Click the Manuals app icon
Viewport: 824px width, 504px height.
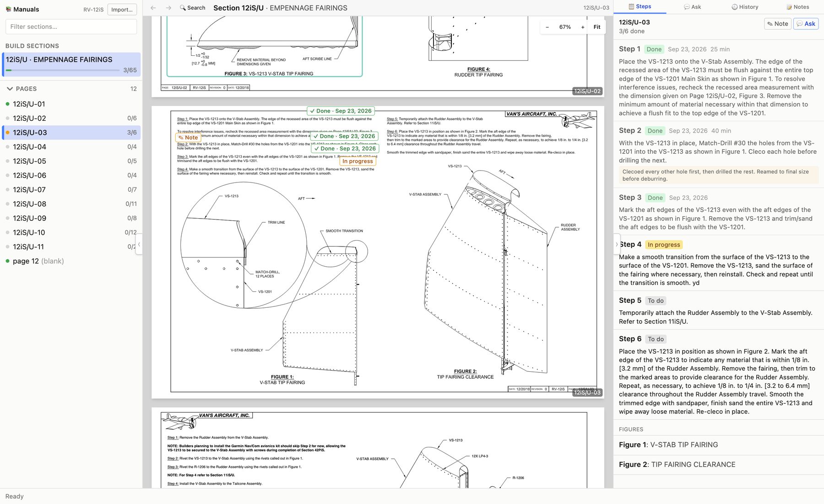8,9
